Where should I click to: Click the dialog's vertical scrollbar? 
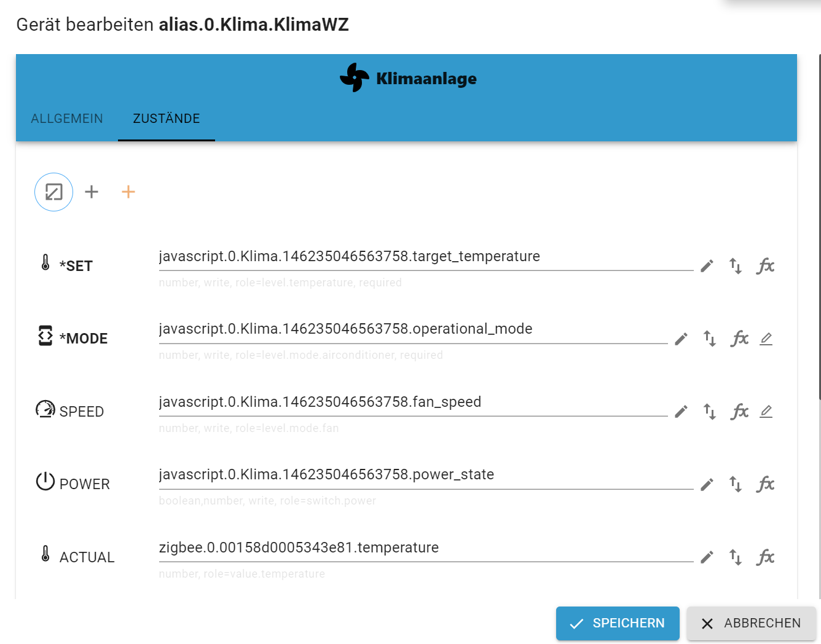tap(819, 227)
